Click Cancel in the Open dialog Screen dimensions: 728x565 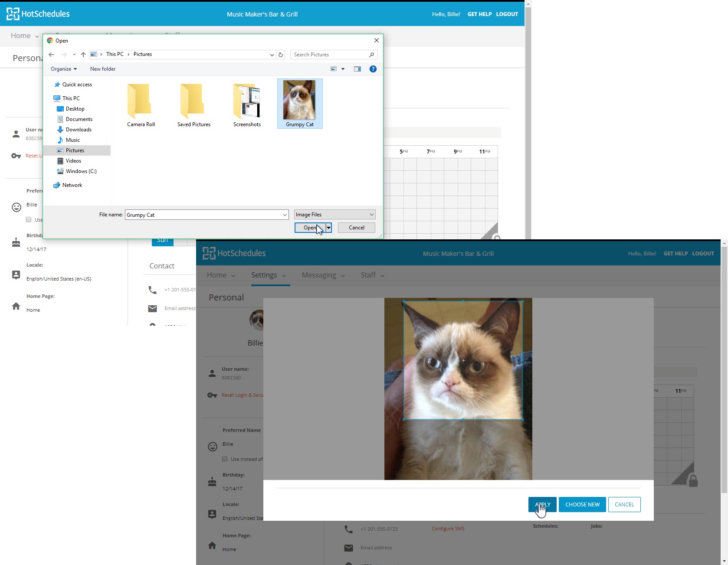(357, 228)
